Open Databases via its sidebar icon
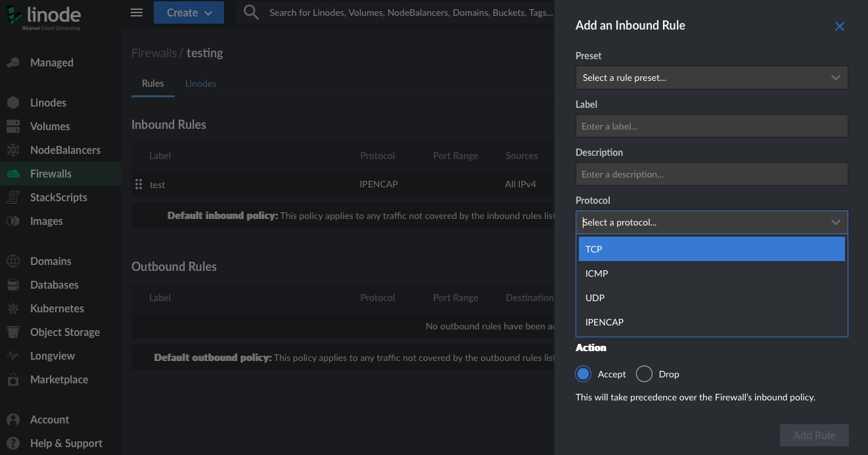 [x=13, y=285]
